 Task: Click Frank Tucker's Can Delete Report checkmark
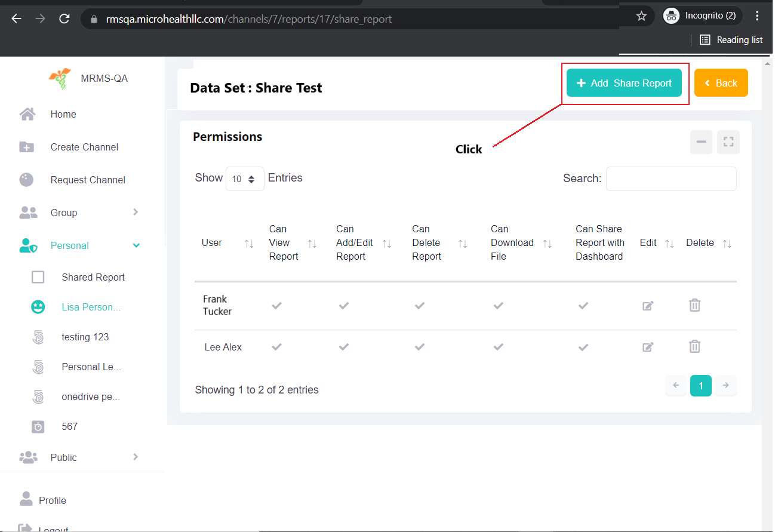420,306
